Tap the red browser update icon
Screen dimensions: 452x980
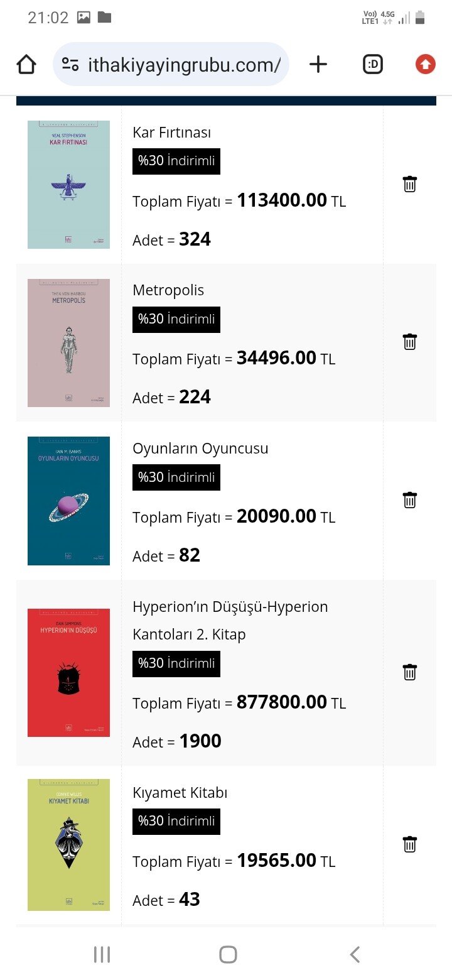click(x=426, y=64)
